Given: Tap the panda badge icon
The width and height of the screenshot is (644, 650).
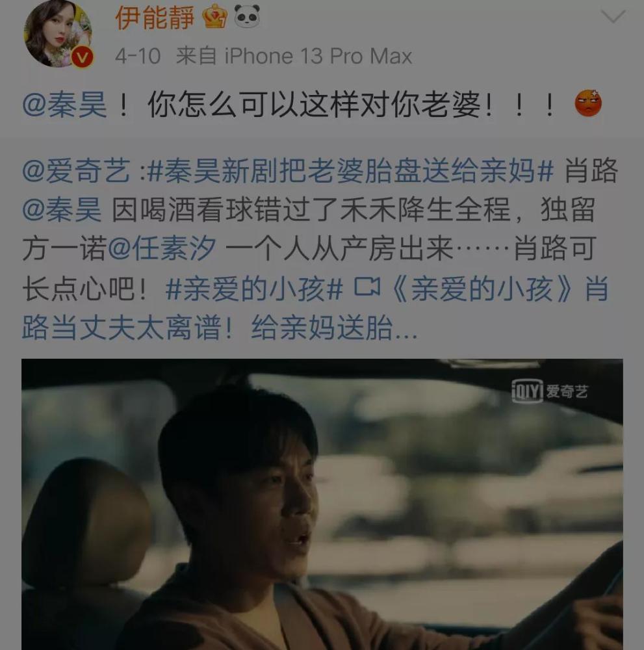Looking at the screenshot, I should tap(248, 17).
